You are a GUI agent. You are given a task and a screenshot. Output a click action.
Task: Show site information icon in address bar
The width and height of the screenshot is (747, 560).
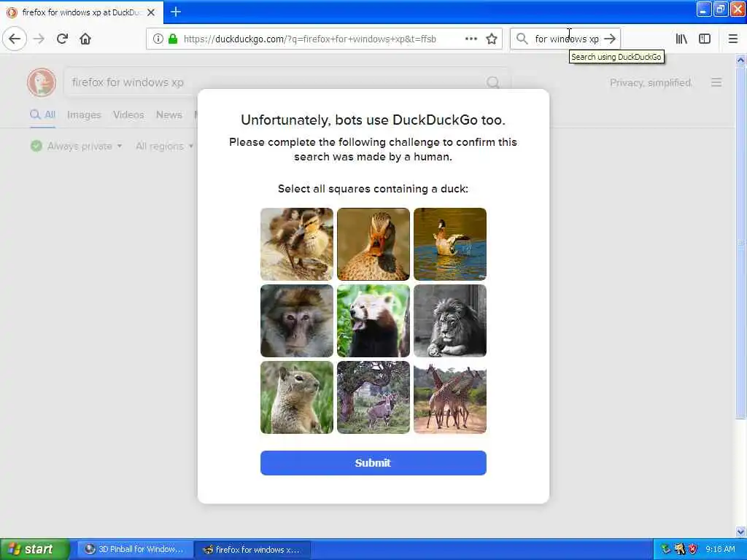[158, 39]
